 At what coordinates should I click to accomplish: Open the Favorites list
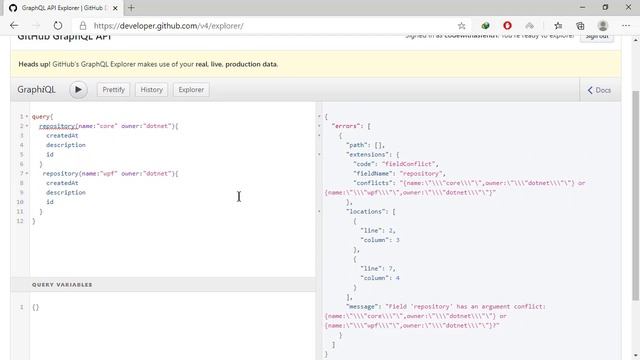(x=558, y=26)
